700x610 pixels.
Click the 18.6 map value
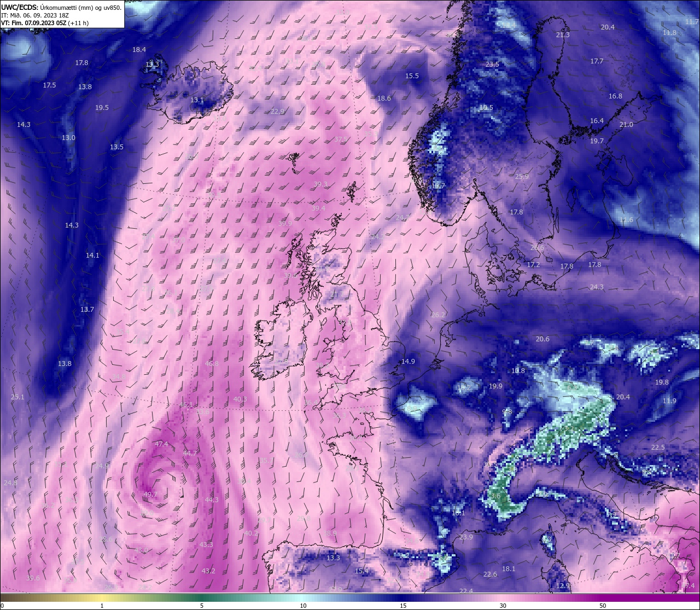click(x=384, y=98)
